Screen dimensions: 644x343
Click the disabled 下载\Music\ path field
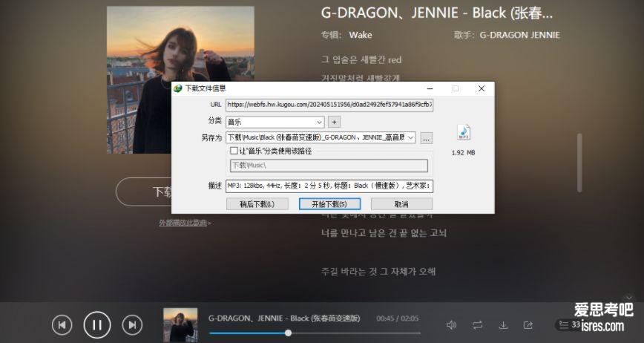click(x=329, y=166)
